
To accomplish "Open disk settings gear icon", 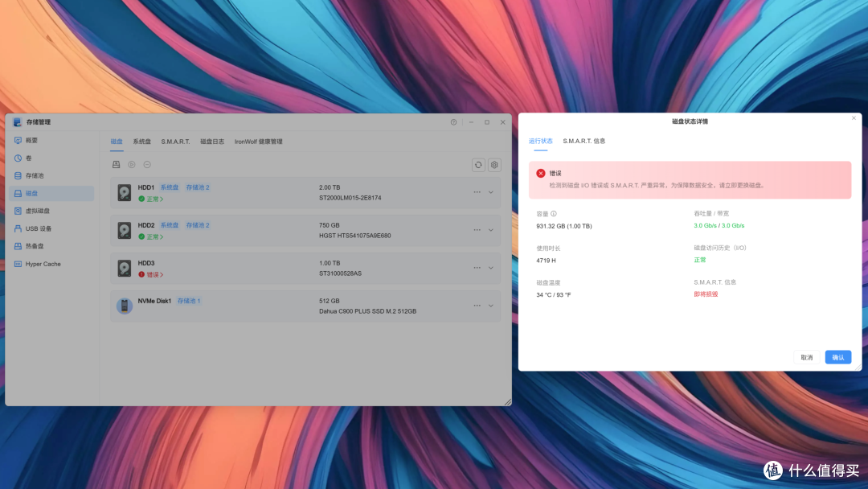I will [x=494, y=165].
